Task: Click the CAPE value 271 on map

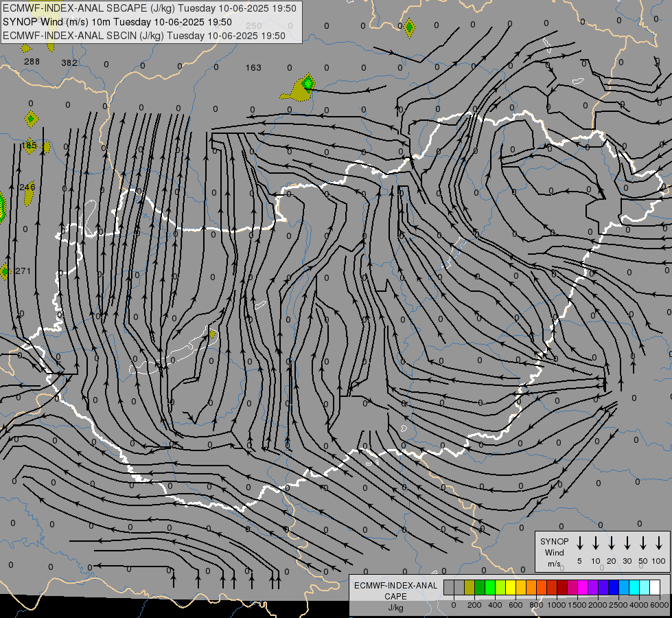Action: (23, 271)
